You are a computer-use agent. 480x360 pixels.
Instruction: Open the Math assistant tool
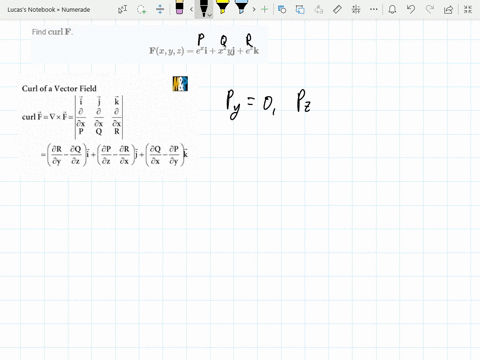(356, 9)
